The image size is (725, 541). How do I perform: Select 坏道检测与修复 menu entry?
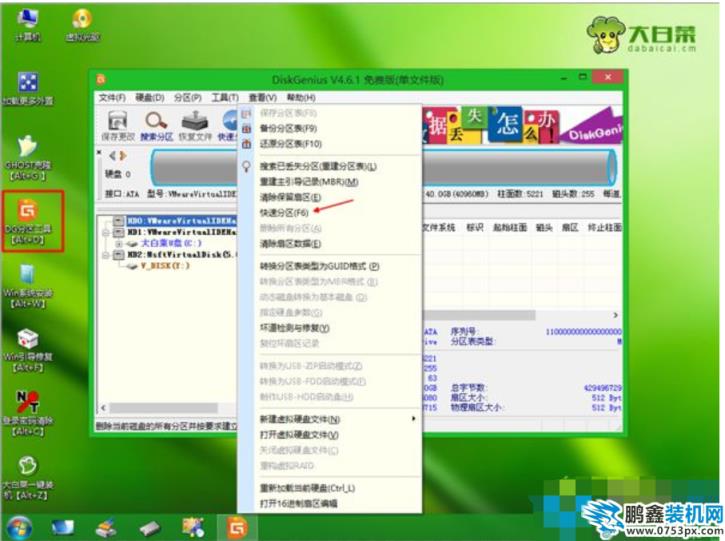click(x=295, y=328)
